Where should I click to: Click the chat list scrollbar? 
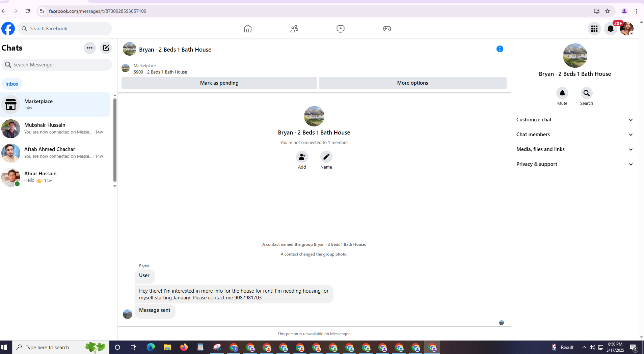pos(115,140)
